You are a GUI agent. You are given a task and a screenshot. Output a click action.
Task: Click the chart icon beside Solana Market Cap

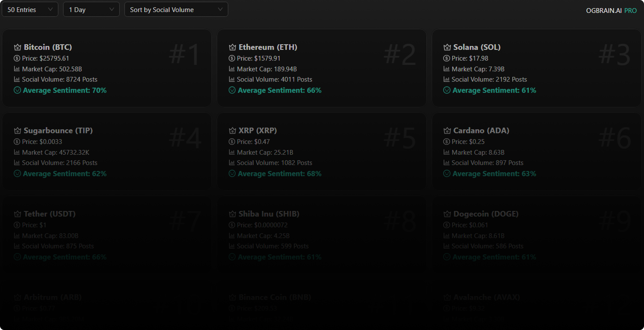pos(446,69)
